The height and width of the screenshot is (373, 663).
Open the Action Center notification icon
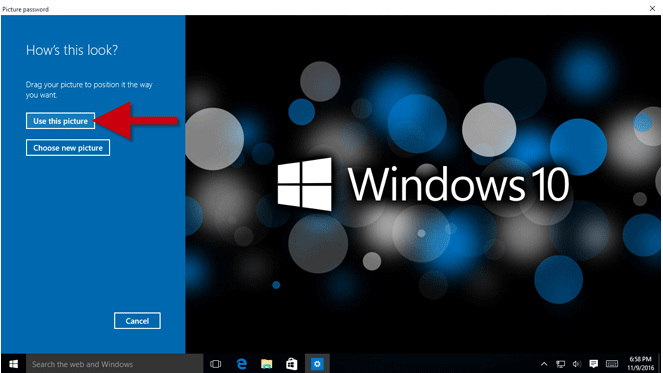(x=594, y=364)
